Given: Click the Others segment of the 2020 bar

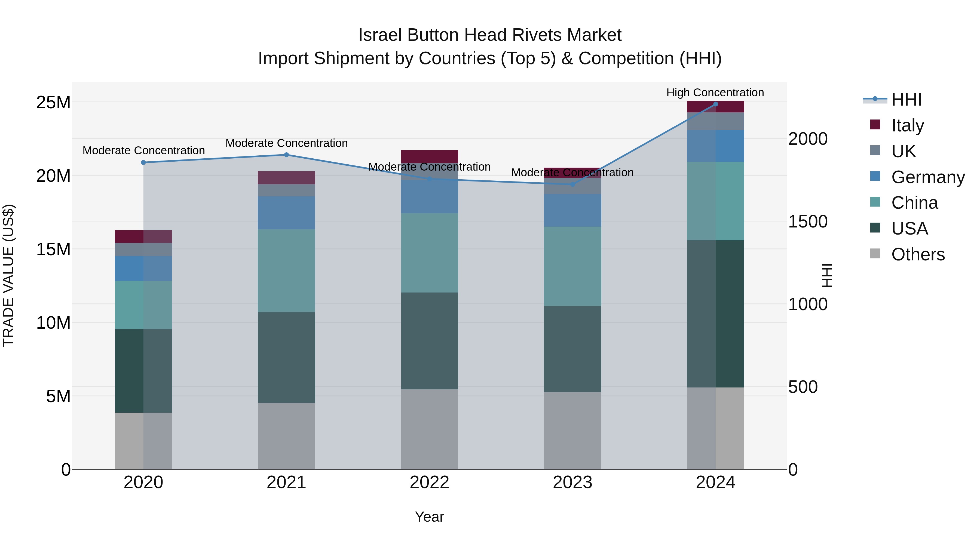Looking at the screenshot, I should [143, 441].
